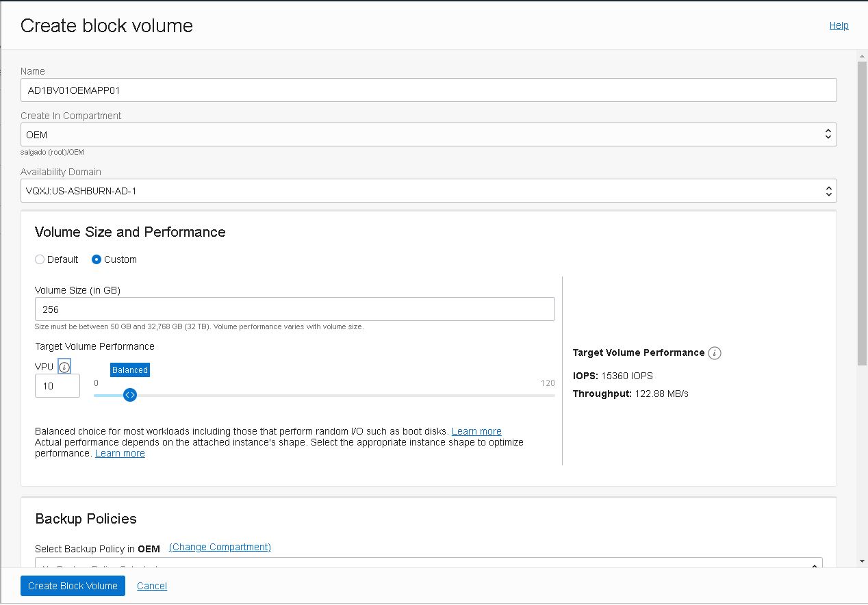Focus the Name text field
The image size is (868, 605).
pyautogui.click(x=429, y=90)
